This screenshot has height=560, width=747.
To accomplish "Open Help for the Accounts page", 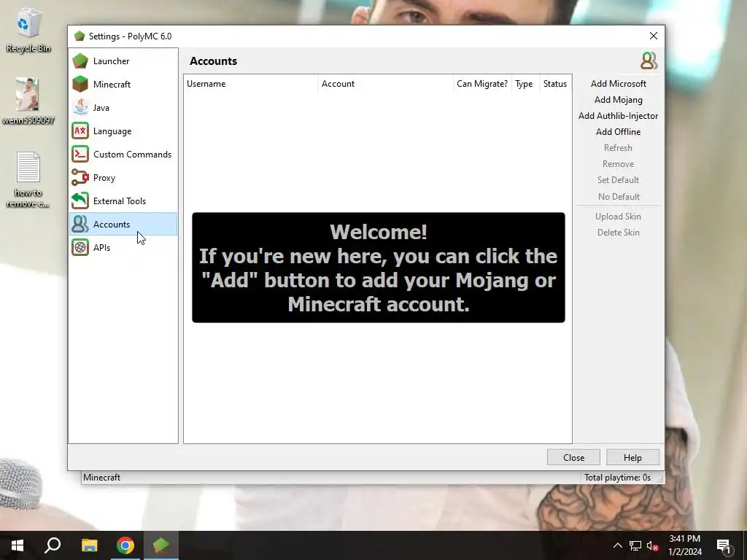I will coord(632,458).
